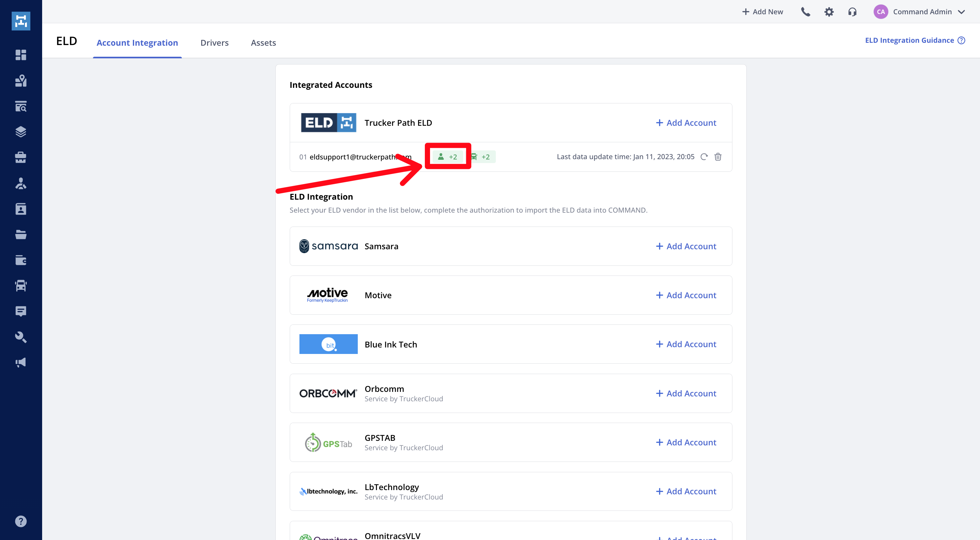
Task: Click the drivers +2 badge
Action: click(448, 157)
